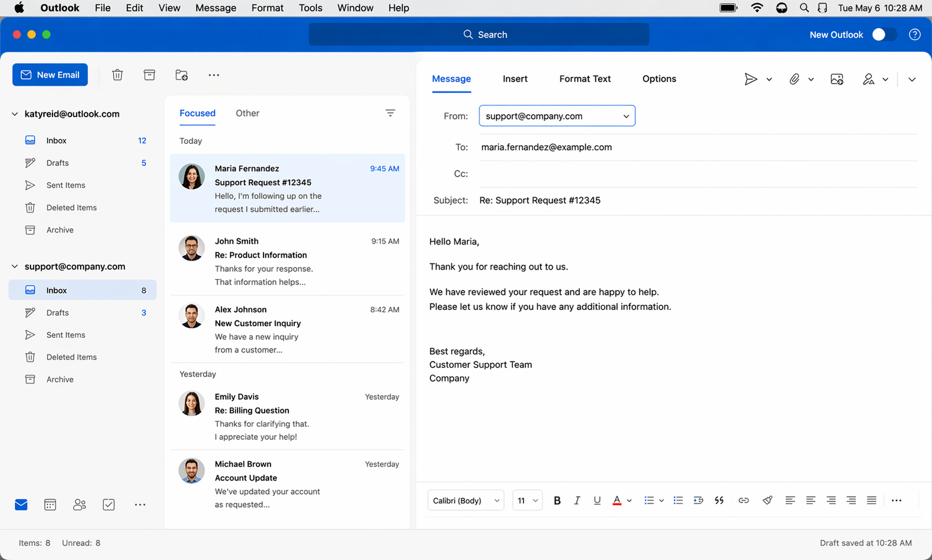Screen dimensions: 932x560
Task: Click the trash Delete icon in toolbar
Action: click(118, 75)
